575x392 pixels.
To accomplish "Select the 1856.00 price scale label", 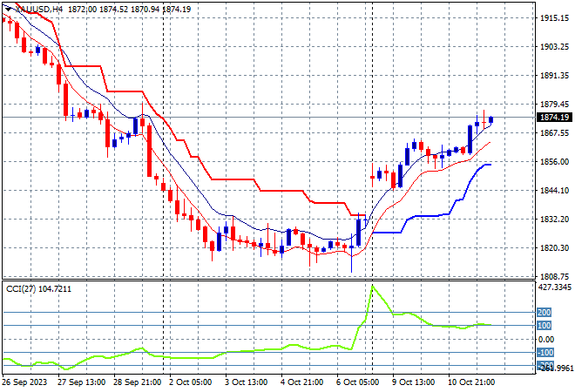I will [x=554, y=162].
